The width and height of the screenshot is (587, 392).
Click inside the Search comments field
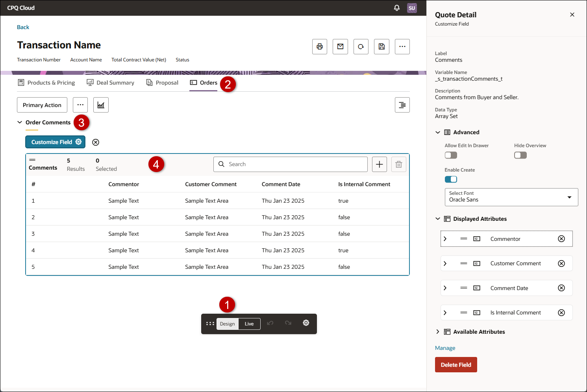(x=290, y=164)
